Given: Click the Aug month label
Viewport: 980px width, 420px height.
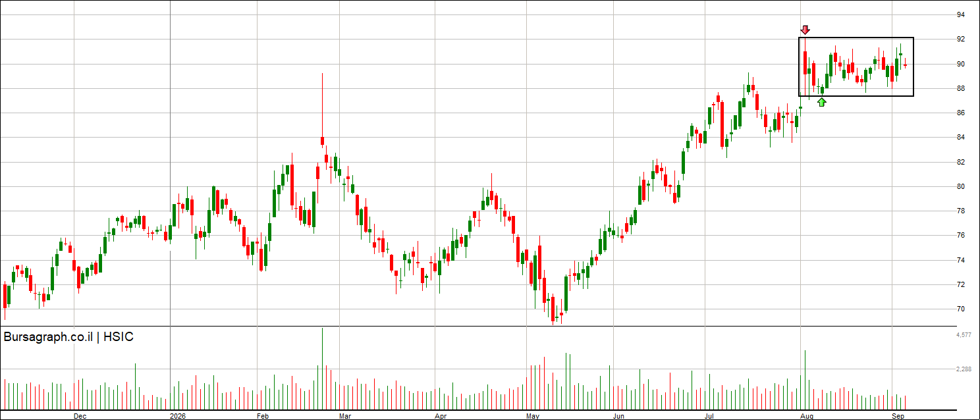Looking at the screenshot, I should click(x=805, y=416).
